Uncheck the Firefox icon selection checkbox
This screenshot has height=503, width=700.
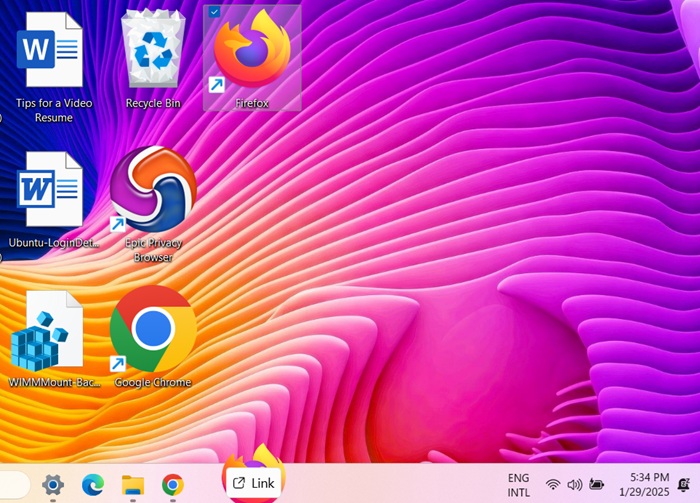(214, 12)
